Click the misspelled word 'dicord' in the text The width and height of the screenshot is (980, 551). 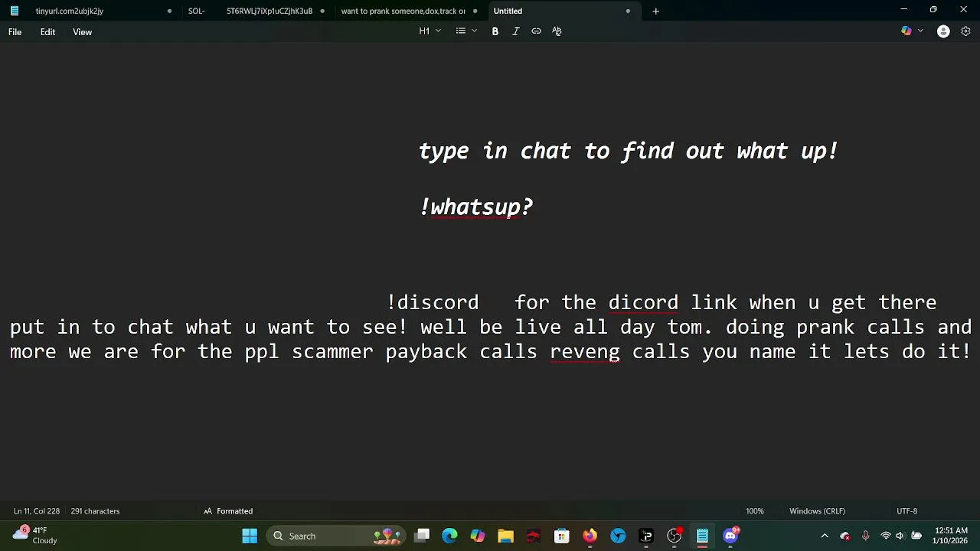(643, 303)
